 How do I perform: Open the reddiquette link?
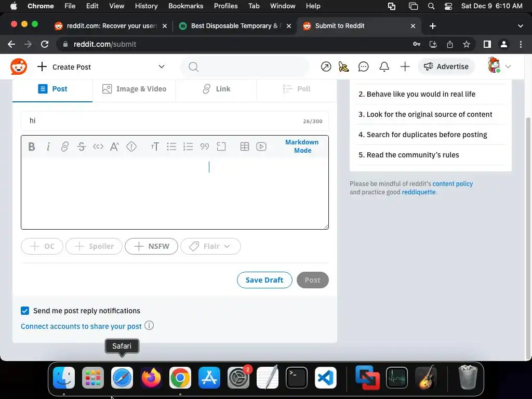(419, 192)
